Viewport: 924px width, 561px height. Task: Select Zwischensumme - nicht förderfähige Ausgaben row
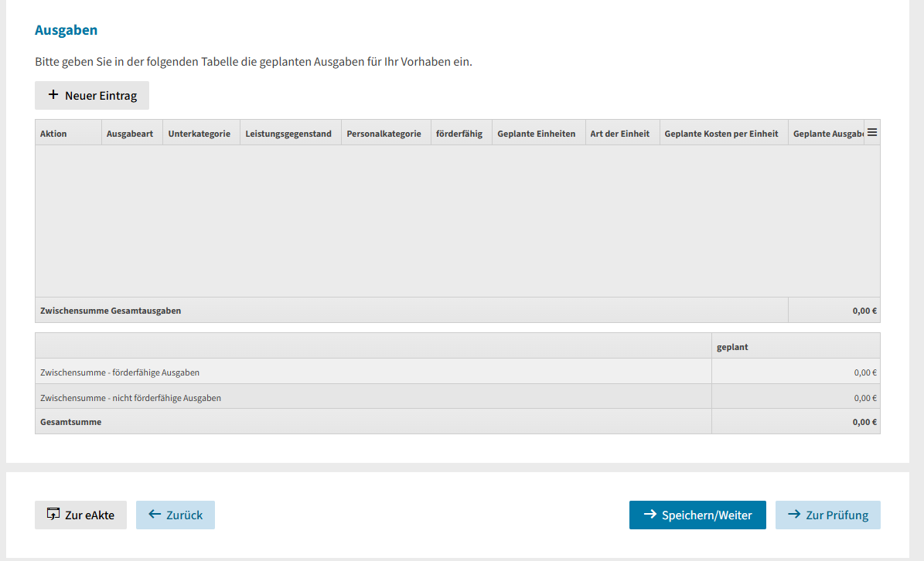(131, 398)
